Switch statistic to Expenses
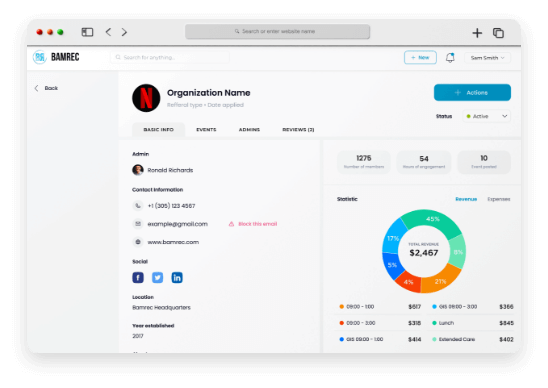The image size is (548, 388). pos(499,199)
